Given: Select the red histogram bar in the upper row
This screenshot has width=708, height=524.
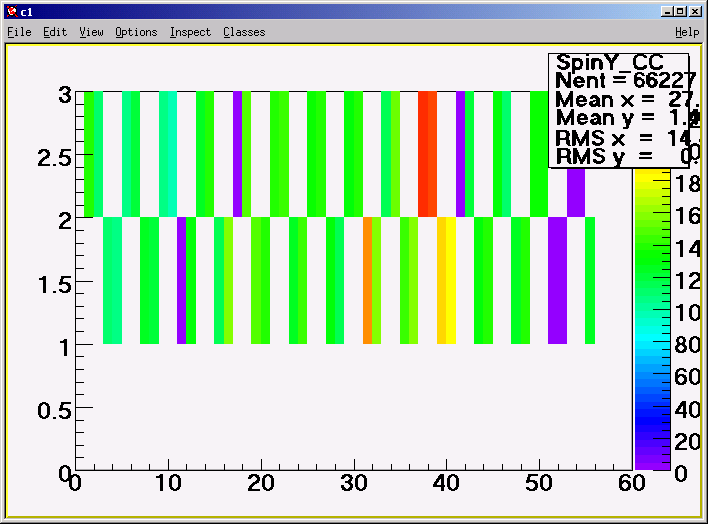Looking at the screenshot, I should [x=427, y=154].
